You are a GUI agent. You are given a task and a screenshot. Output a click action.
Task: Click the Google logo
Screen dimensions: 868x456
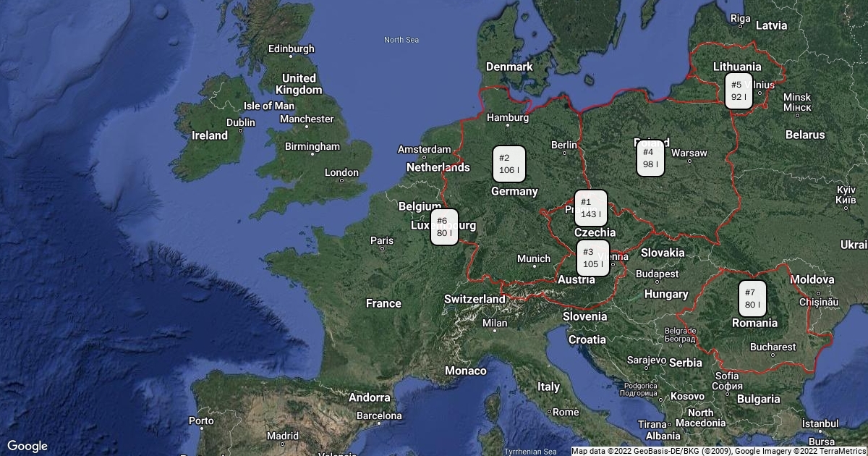(27, 446)
